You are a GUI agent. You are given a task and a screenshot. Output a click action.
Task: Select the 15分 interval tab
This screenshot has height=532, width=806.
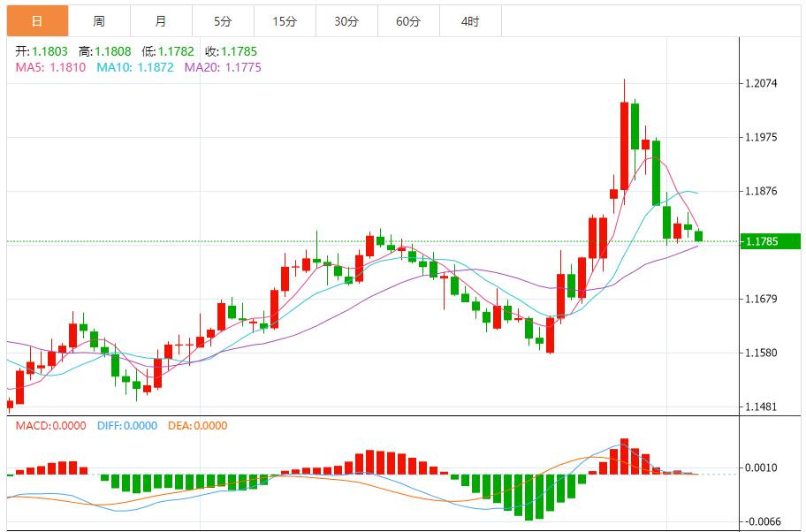click(285, 21)
